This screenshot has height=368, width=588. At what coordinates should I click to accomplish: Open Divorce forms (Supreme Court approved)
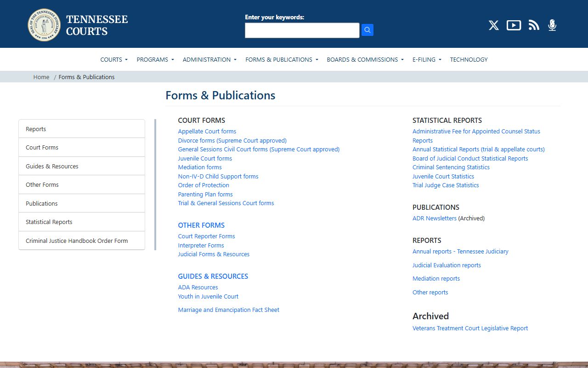(232, 140)
